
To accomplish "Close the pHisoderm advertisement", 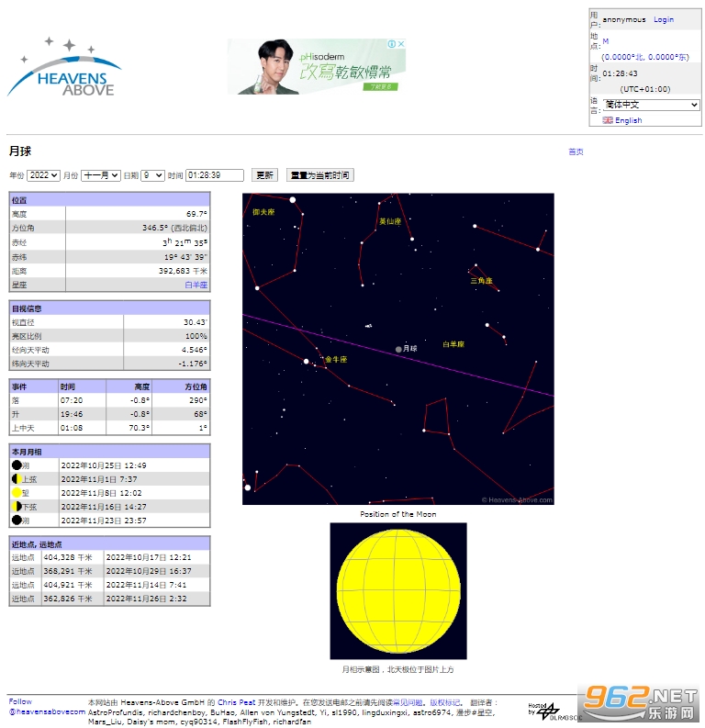I will 400,44.
